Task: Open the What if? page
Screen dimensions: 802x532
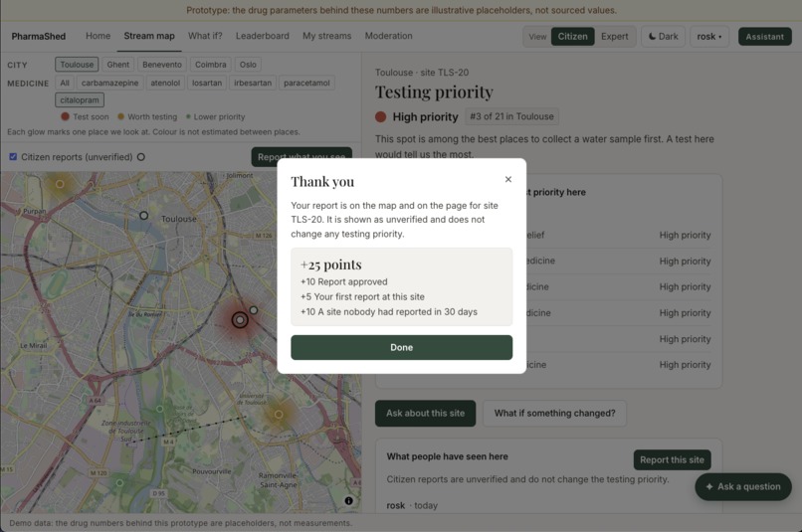Action: pos(205,36)
